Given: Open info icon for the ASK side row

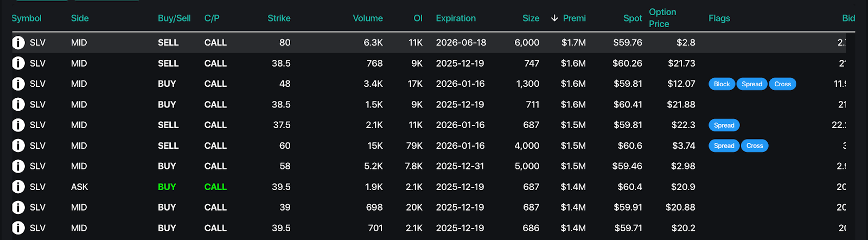Looking at the screenshot, I should click(x=18, y=187).
